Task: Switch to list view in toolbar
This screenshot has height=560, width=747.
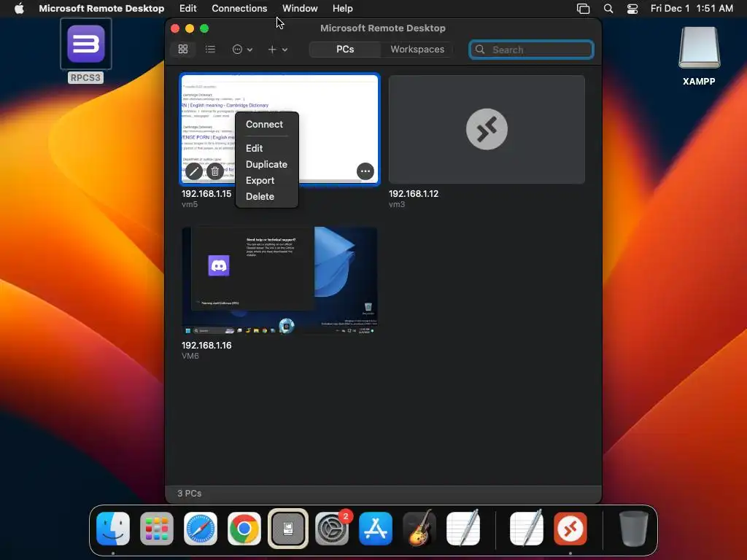Action: pyautogui.click(x=210, y=49)
